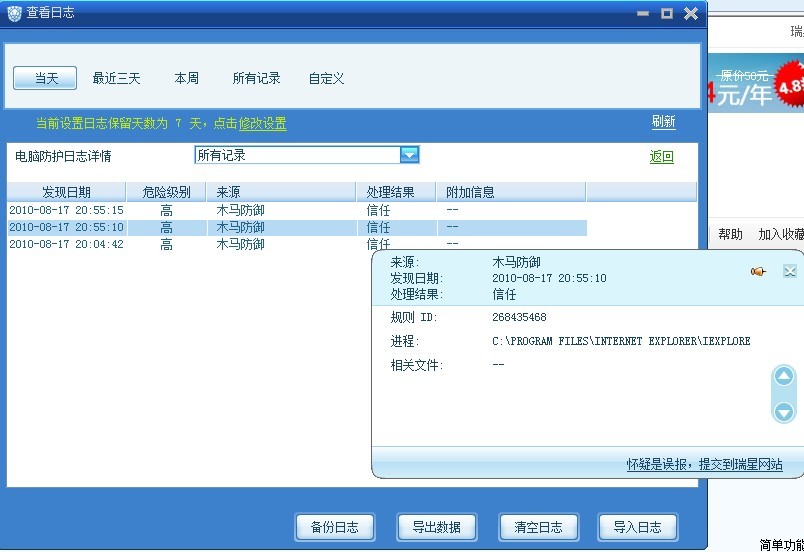
Task: Click the 刷新 link
Action: coord(664,121)
